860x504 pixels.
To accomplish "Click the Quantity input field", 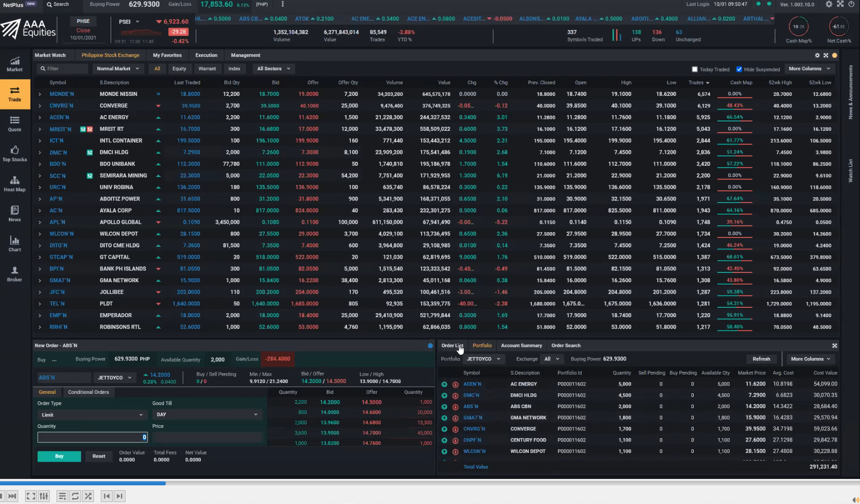I will point(92,437).
